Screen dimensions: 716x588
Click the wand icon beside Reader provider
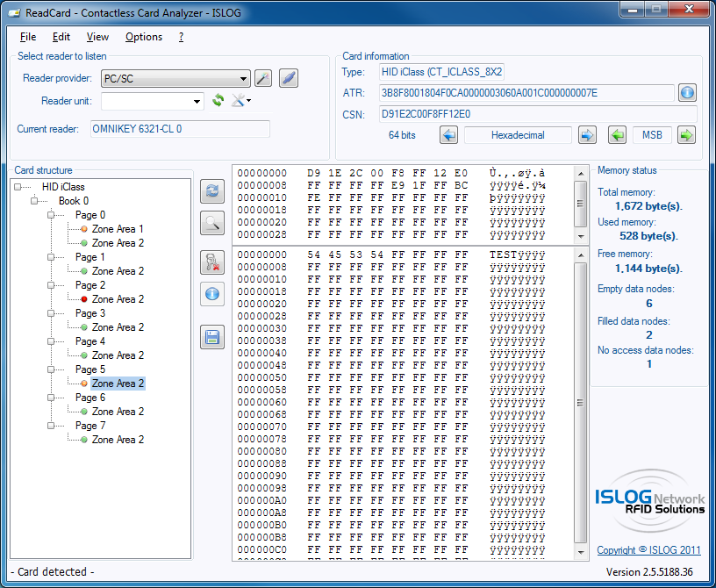tap(263, 78)
